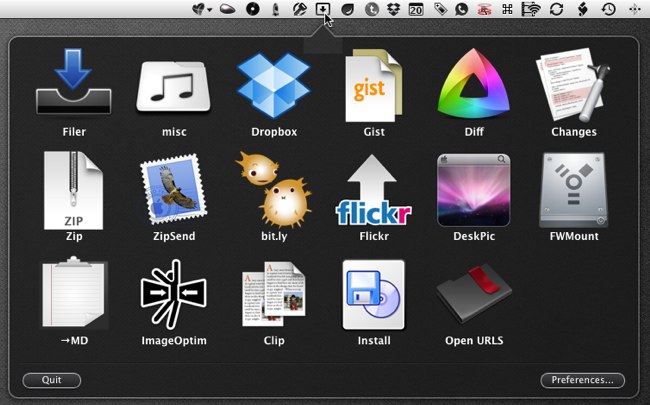Select the Clip action
The width and height of the screenshot is (650, 405).
click(x=274, y=294)
